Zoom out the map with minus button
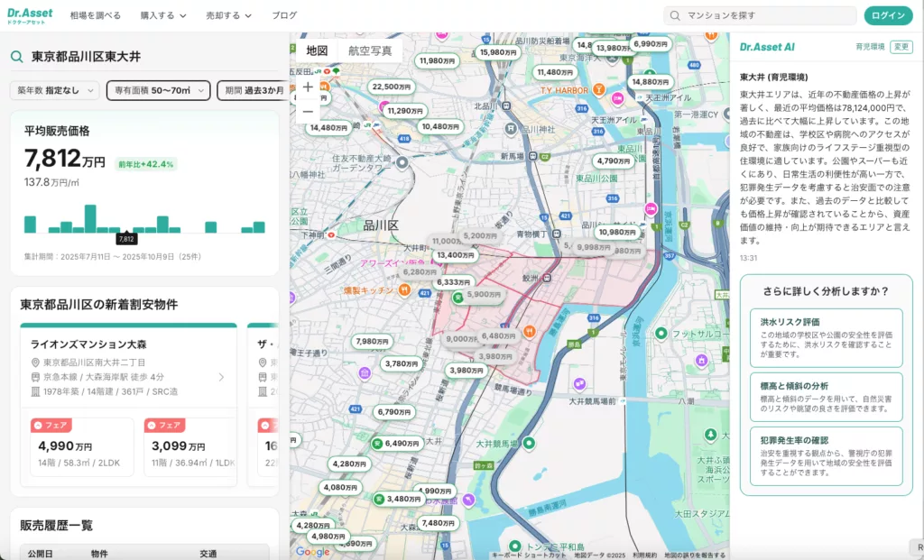This screenshot has width=924, height=560. tap(308, 112)
